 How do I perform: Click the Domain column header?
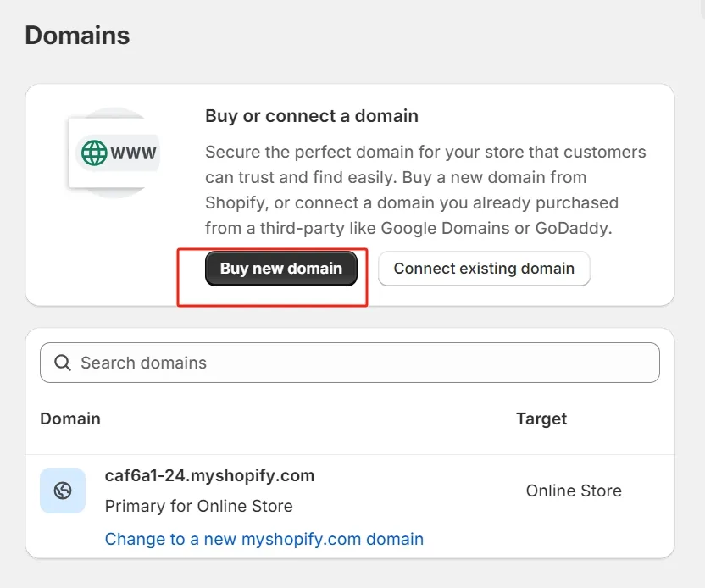click(70, 419)
